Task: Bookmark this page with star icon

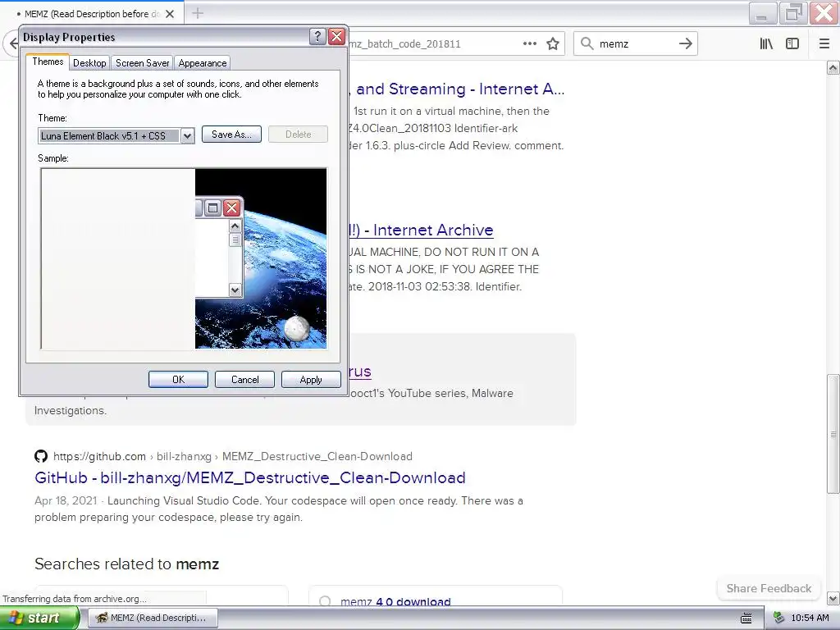Action: click(553, 43)
